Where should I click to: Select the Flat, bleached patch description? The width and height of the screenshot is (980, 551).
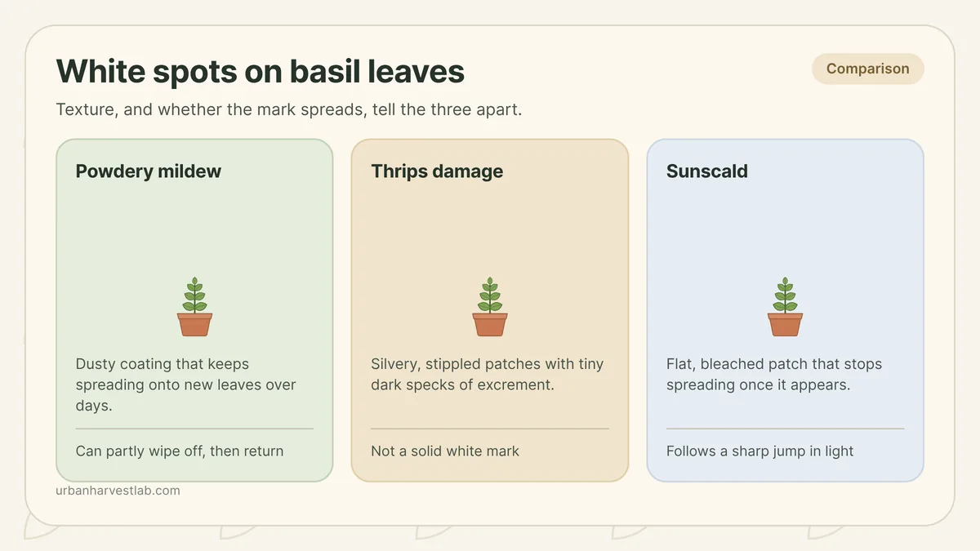click(774, 374)
